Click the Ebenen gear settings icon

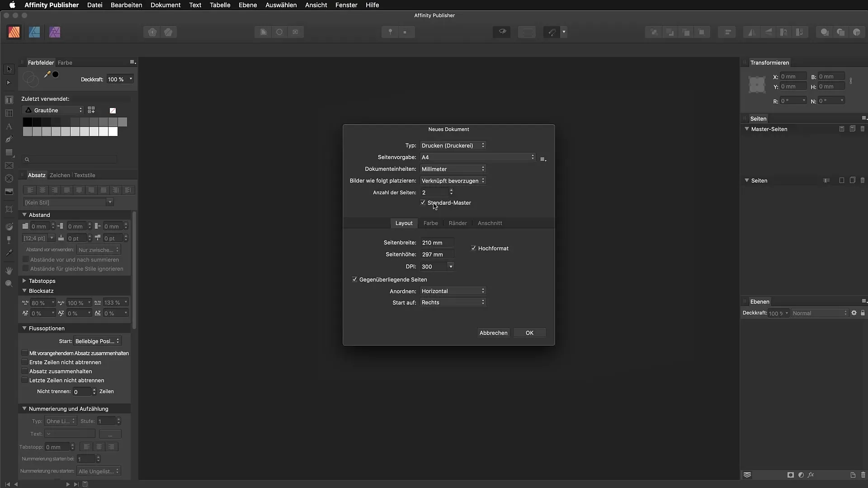tap(854, 313)
